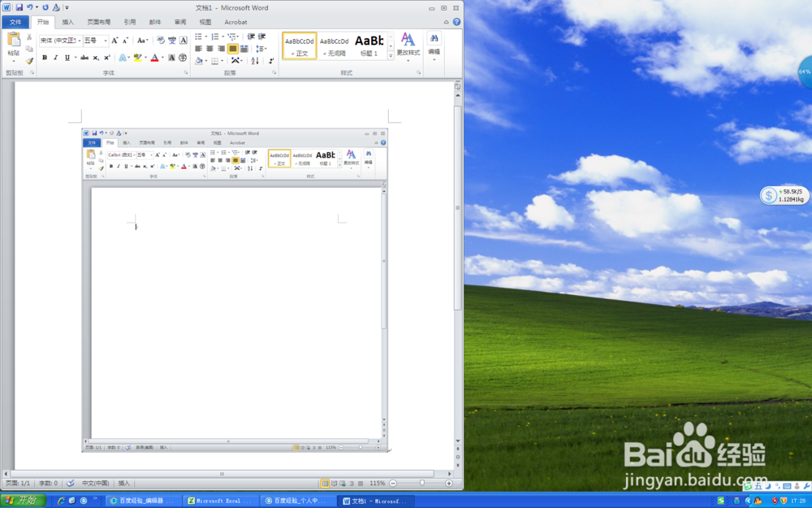This screenshot has height=508, width=812.
Task: Open the Edit (编辑) binoculars group
Action: point(434,46)
